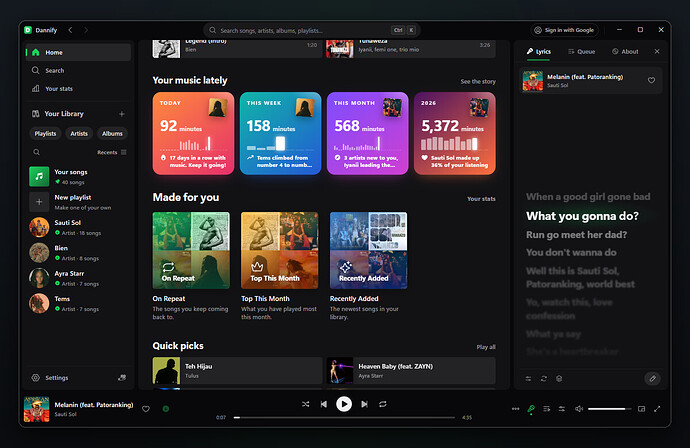Viewport: 690px width, 448px height.
Task: Toggle lyrics microphone icon in player
Action: pos(531,409)
